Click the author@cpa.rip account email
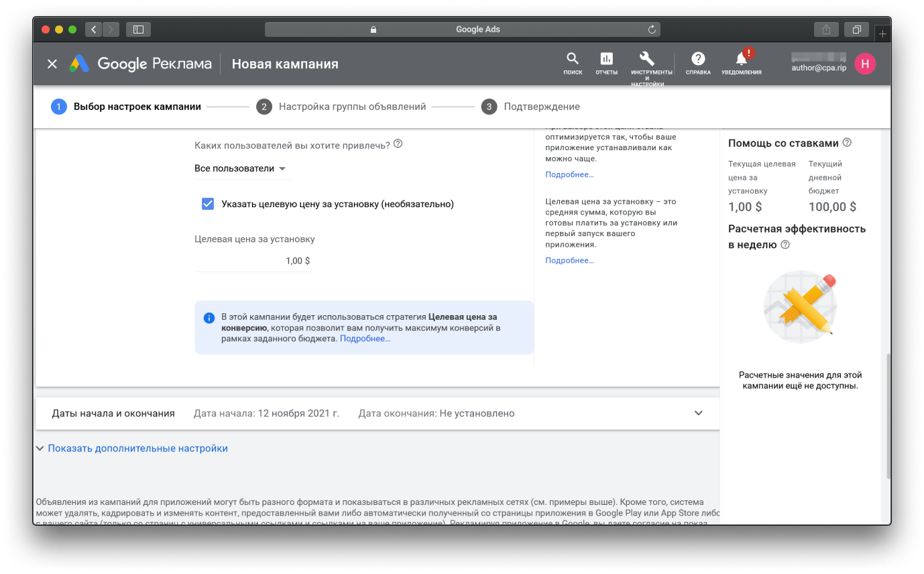 tap(819, 67)
